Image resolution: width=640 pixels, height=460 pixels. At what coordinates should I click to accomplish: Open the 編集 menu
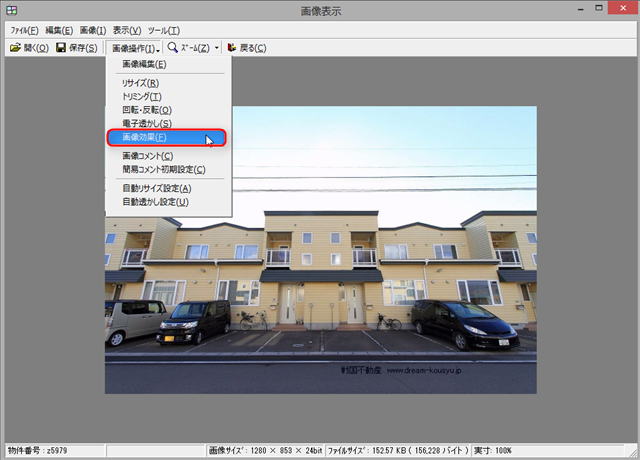[59, 31]
